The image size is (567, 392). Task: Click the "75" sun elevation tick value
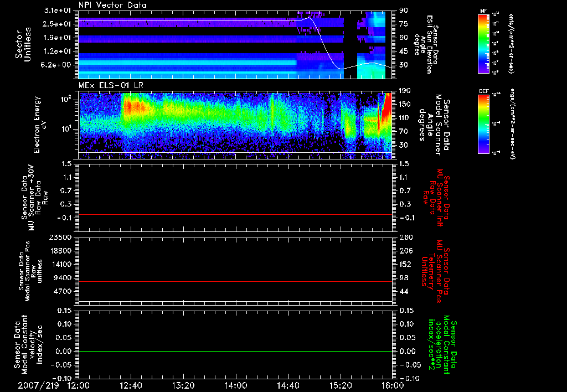[403, 24]
